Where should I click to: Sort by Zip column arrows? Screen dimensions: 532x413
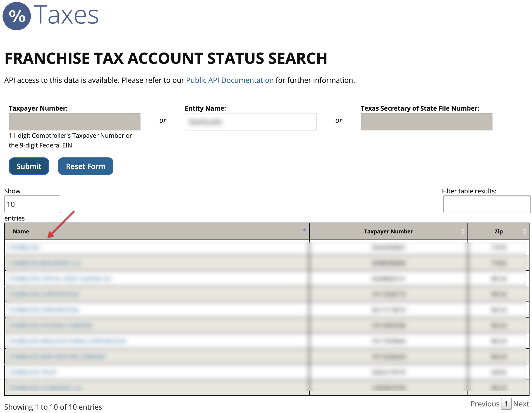point(525,231)
